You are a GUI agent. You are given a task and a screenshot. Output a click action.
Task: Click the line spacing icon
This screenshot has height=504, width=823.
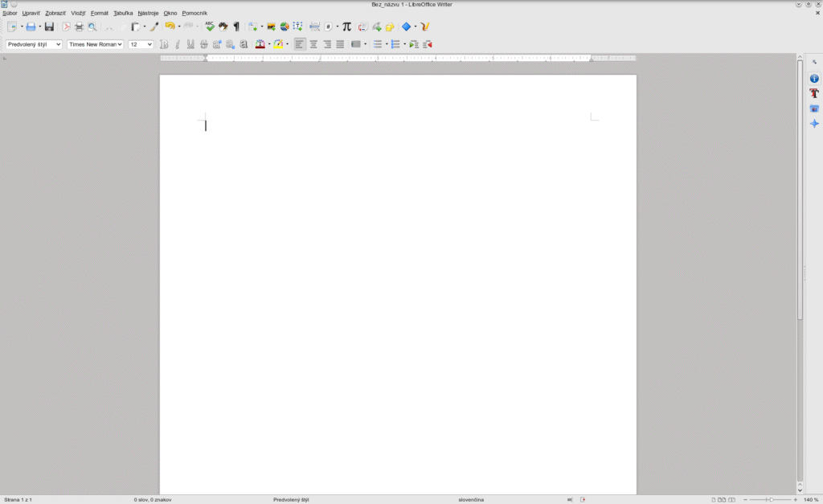pos(356,45)
